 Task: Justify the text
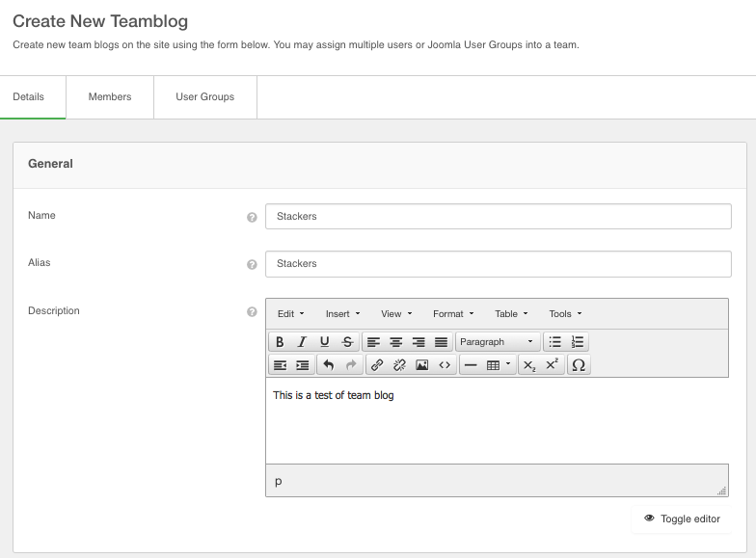tap(442, 341)
